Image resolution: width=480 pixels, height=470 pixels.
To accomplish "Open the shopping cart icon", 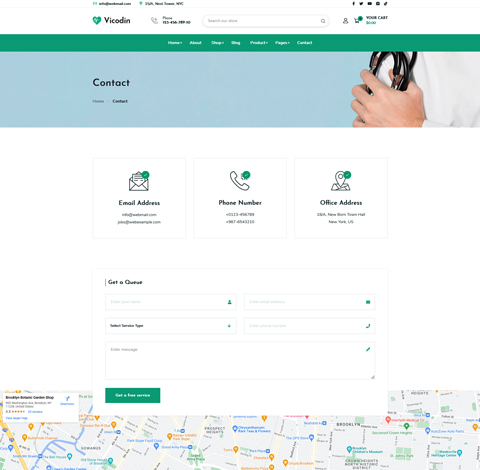I will (x=357, y=21).
